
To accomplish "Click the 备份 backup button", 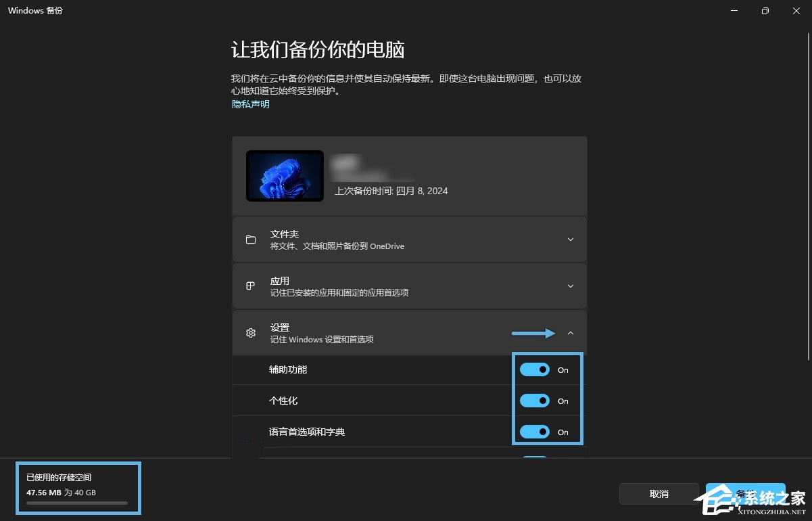I will click(x=745, y=493).
